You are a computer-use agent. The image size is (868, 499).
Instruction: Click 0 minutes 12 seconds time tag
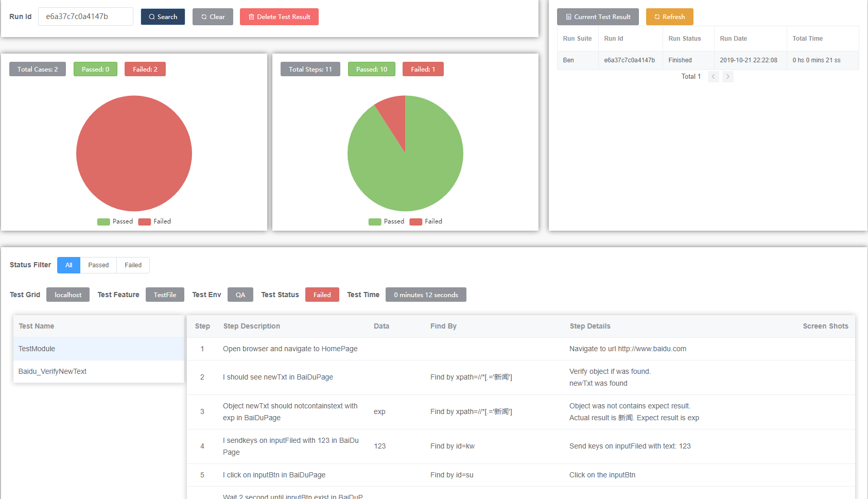pyautogui.click(x=426, y=295)
